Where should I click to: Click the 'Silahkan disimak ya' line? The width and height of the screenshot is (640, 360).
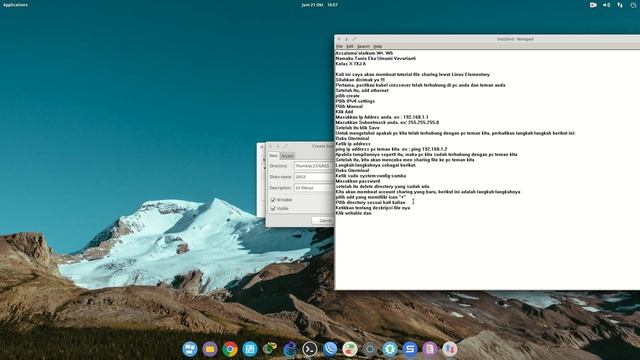pos(360,80)
